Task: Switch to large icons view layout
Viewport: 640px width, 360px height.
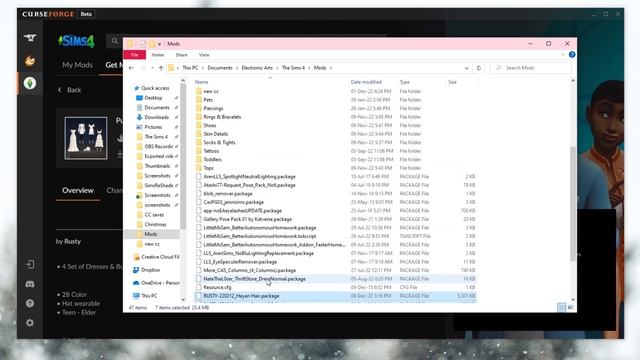Action: pos(570,307)
